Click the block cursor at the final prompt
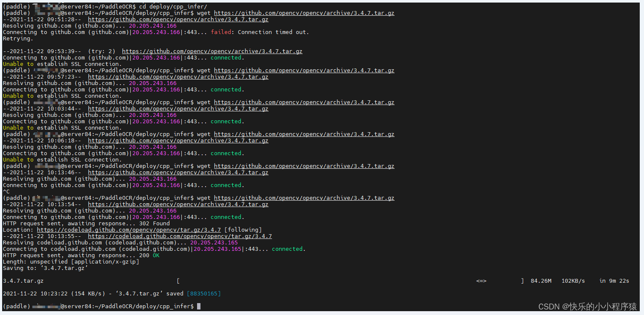The width and height of the screenshot is (644, 315). (x=199, y=306)
